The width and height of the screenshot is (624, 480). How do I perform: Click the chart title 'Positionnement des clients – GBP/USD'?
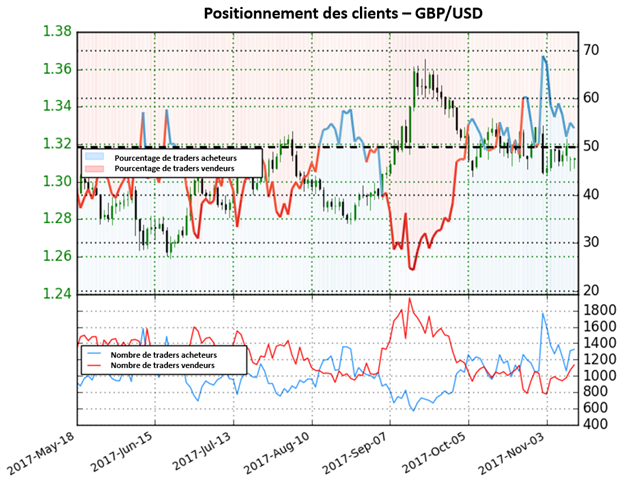pos(343,13)
